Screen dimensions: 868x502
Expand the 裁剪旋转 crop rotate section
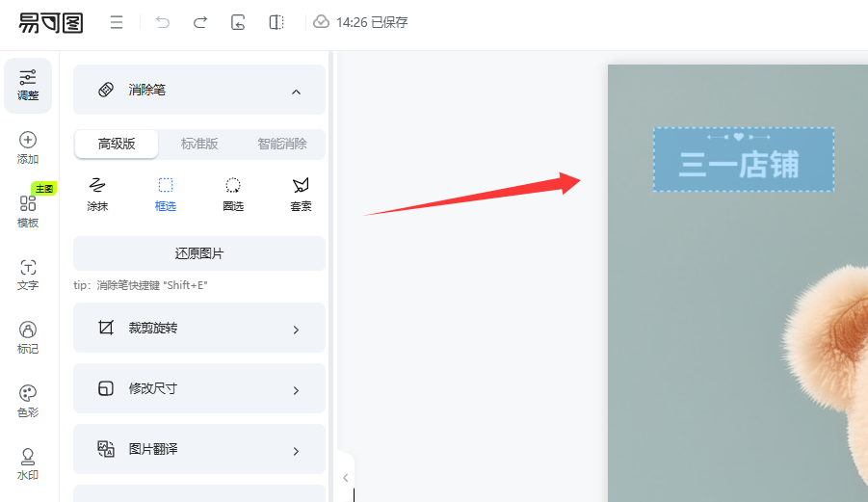click(x=199, y=329)
